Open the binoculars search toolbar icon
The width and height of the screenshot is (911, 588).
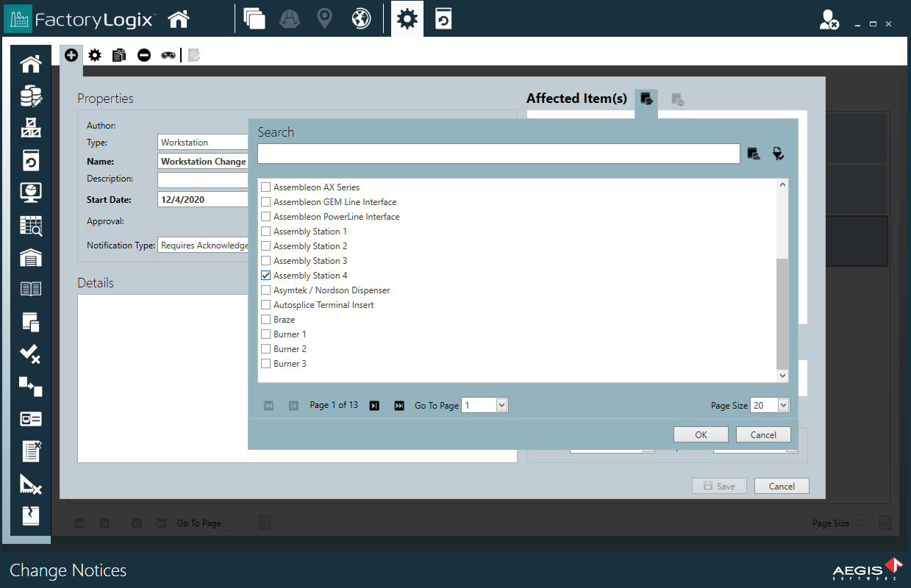pyautogui.click(x=168, y=54)
